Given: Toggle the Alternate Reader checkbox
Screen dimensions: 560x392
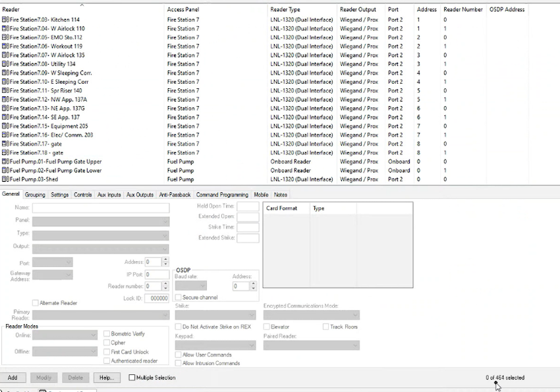Looking at the screenshot, I should [x=36, y=303].
